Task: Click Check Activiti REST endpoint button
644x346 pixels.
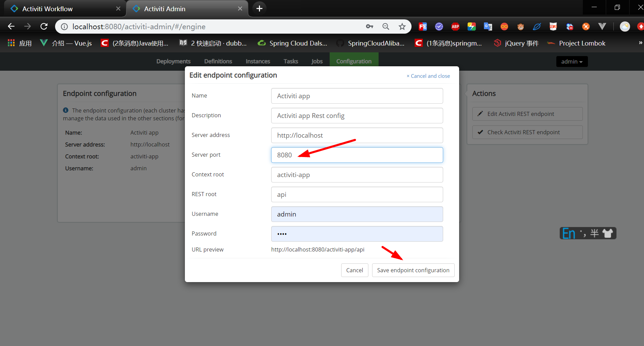Action: pos(527,132)
